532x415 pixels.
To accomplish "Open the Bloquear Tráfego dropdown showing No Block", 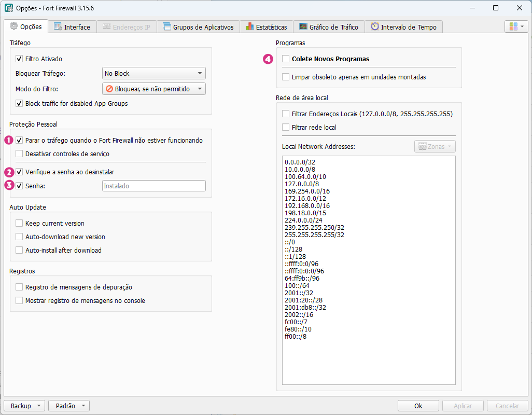I will tap(153, 73).
